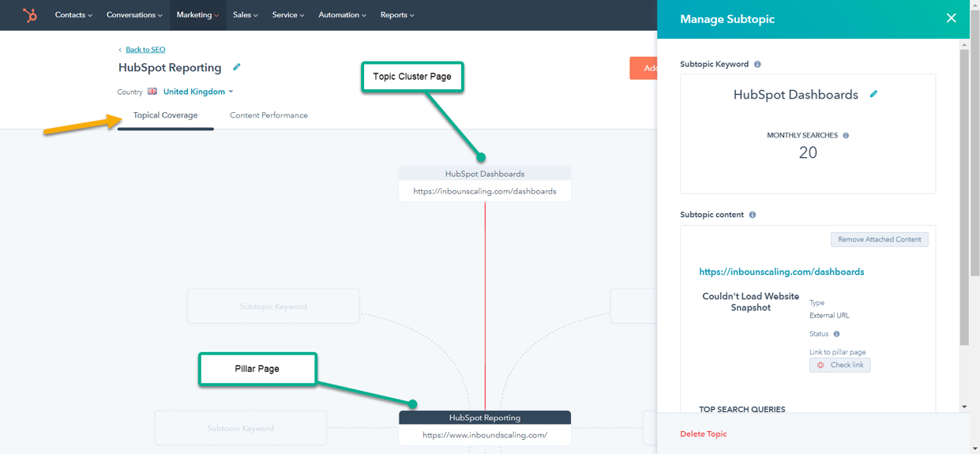Switch to the Content Performance tab
This screenshot has width=980, height=454.
(268, 115)
